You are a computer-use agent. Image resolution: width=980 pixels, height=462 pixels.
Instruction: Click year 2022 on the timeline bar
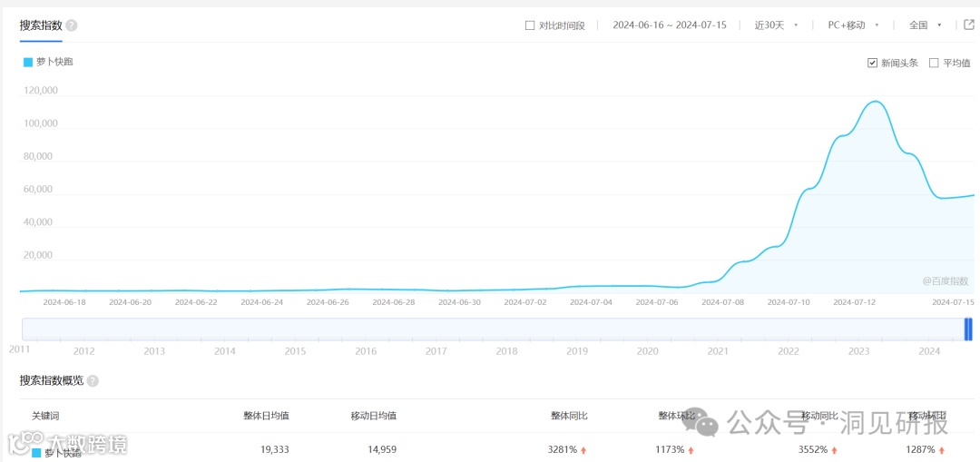tap(789, 351)
